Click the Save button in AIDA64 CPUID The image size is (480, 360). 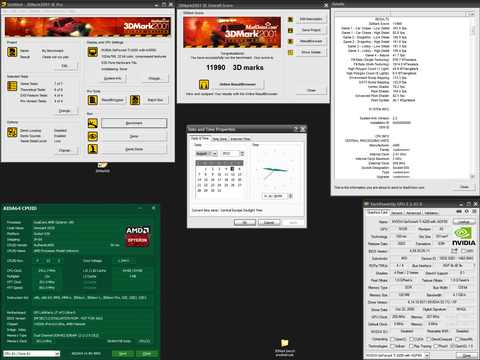[x=123, y=353]
